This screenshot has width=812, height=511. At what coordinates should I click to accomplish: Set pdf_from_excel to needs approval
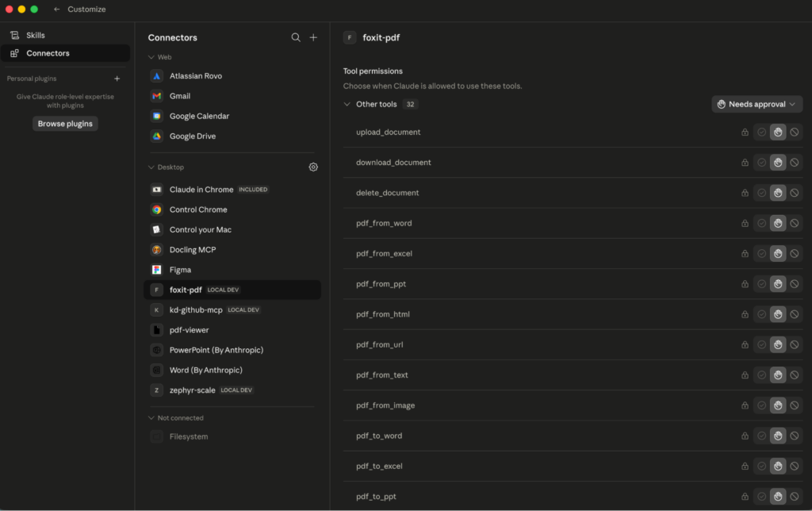tap(778, 253)
